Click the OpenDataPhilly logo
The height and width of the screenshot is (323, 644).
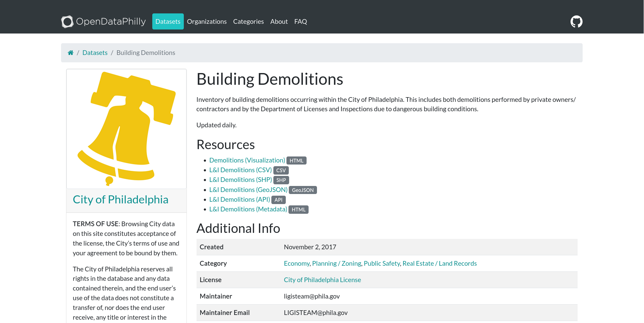tap(103, 21)
